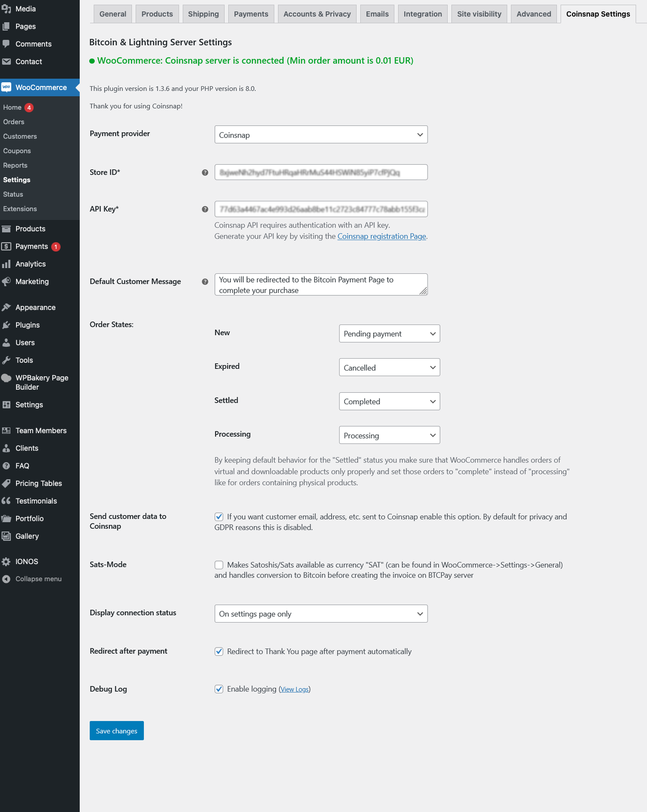The height and width of the screenshot is (812, 647).
Task: Click the Payments dollar icon
Action: tap(6, 246)
